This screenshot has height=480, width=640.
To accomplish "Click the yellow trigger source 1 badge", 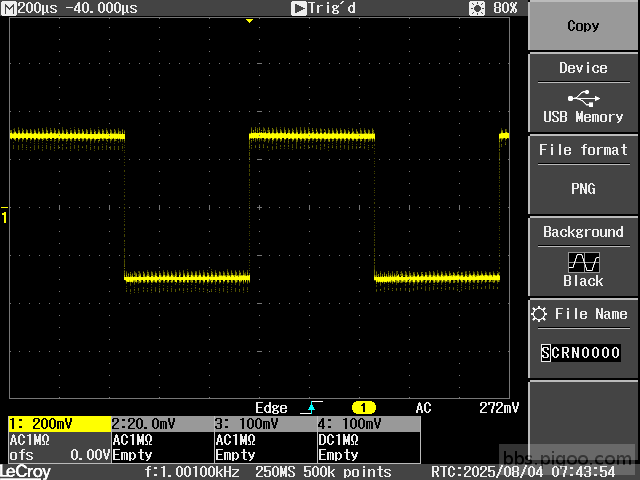I will coord(365,408).
